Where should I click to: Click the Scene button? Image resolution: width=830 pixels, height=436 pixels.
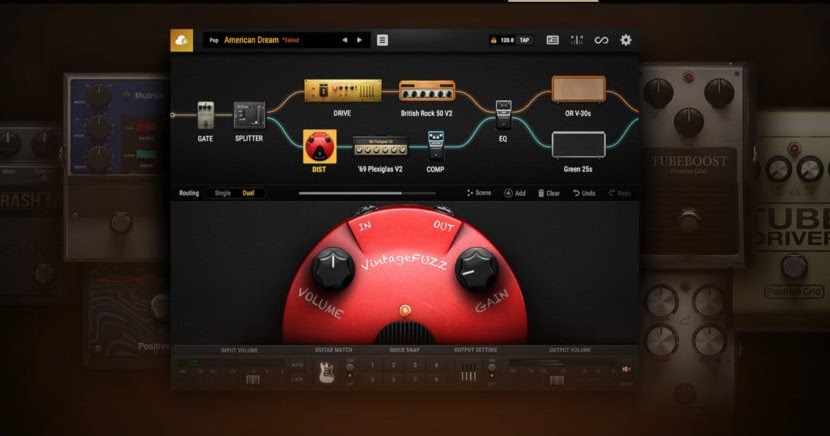tap(479, 193)
